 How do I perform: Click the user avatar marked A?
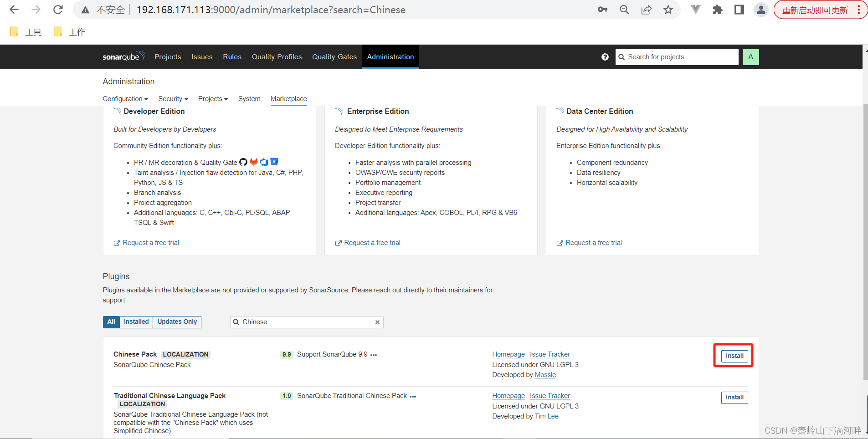pos(750,57)
